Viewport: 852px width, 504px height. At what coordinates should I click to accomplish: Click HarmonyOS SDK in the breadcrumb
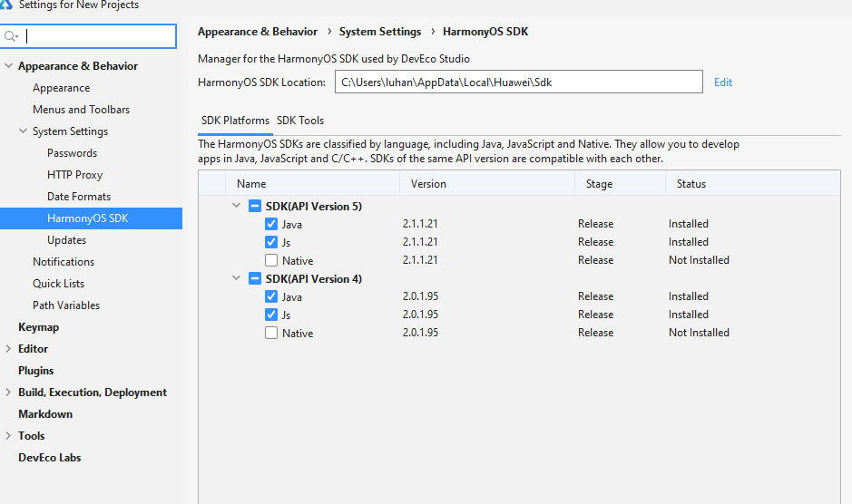[485, 32]
